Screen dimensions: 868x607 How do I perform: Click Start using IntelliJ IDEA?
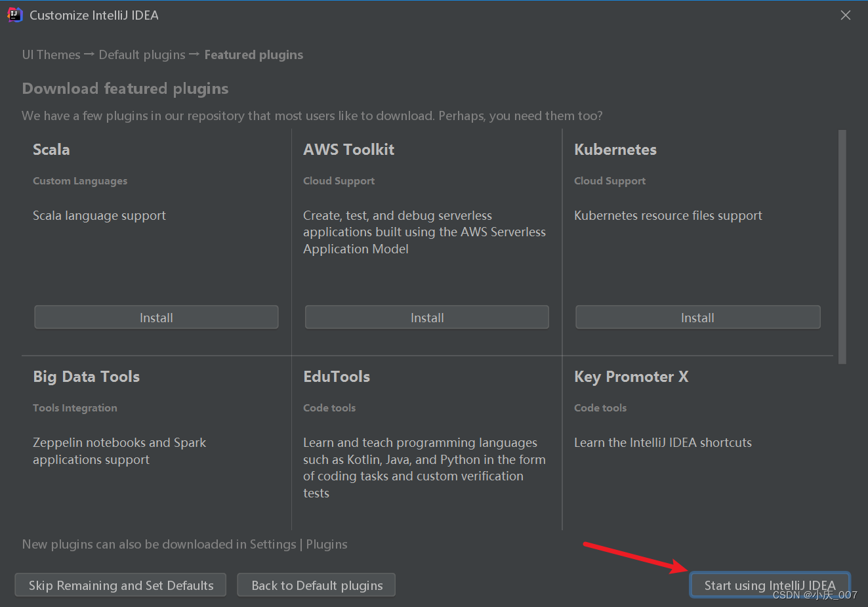(x=769, y=585)
